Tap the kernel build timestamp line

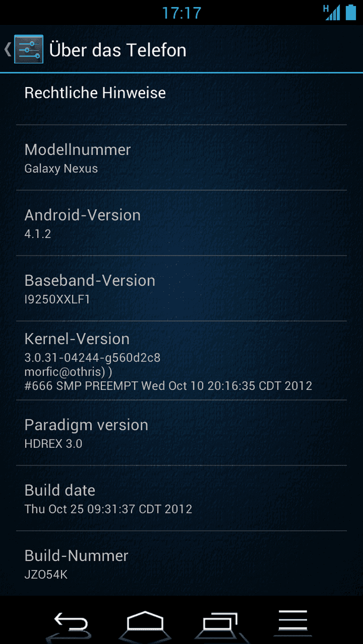[168, 386]
